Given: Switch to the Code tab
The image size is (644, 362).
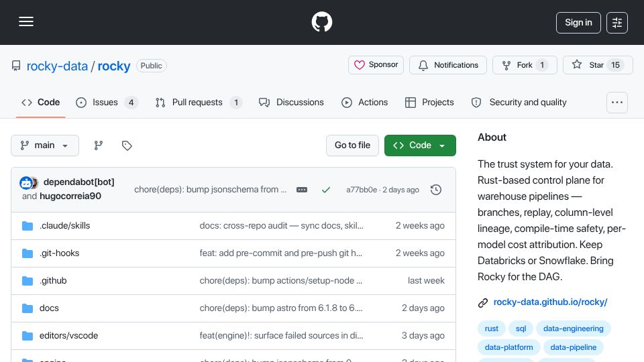Looking at the screenshot, I should click(x=41, y=102).
